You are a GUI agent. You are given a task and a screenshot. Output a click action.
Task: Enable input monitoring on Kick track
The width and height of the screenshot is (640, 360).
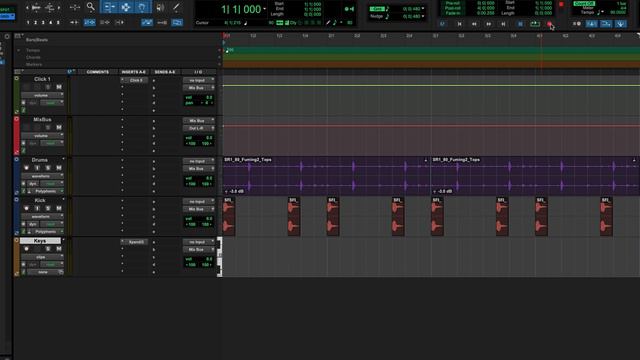pos(37,208)
